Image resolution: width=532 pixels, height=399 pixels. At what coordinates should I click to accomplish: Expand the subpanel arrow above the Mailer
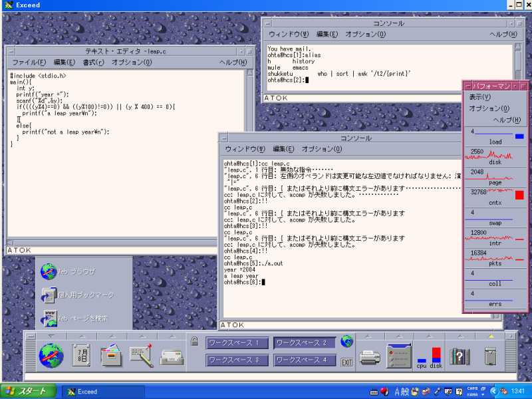click(172, 336)
